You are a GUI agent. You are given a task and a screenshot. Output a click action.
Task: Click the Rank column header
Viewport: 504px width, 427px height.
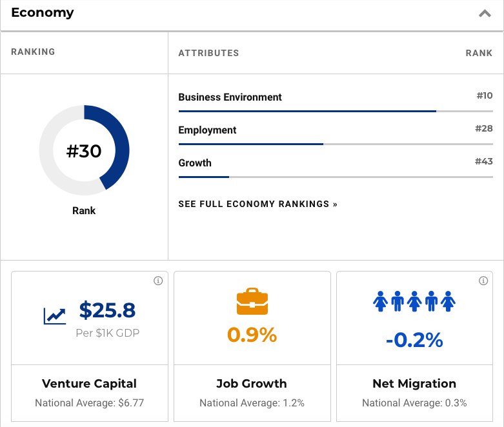(479, 53)
